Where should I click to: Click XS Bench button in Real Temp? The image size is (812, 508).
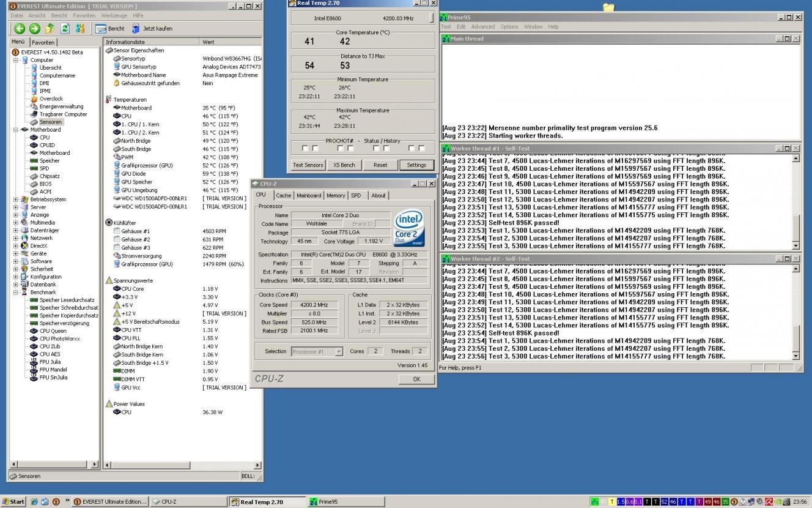pyautogui.click(x=344, y=165)
